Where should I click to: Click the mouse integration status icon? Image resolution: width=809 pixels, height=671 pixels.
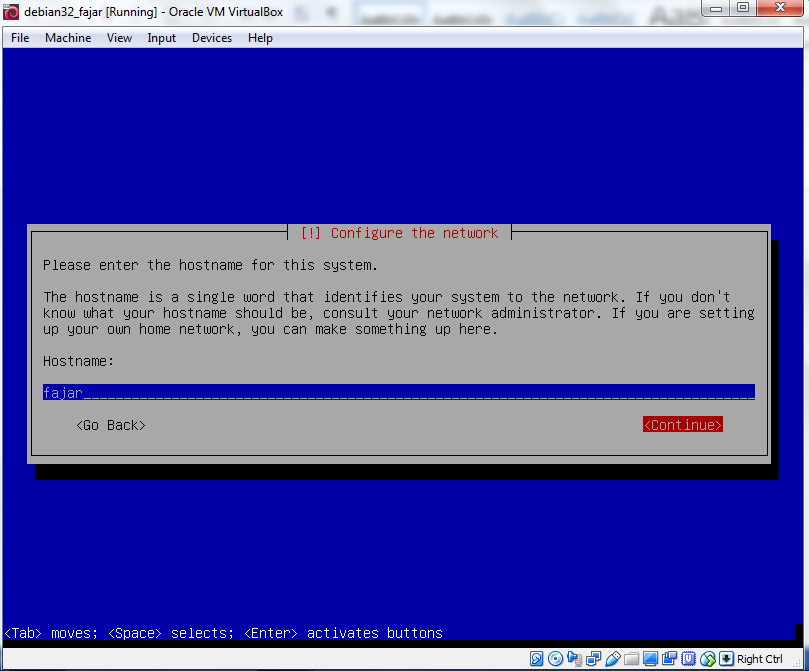pyautogui.click(x=708, y=659)
